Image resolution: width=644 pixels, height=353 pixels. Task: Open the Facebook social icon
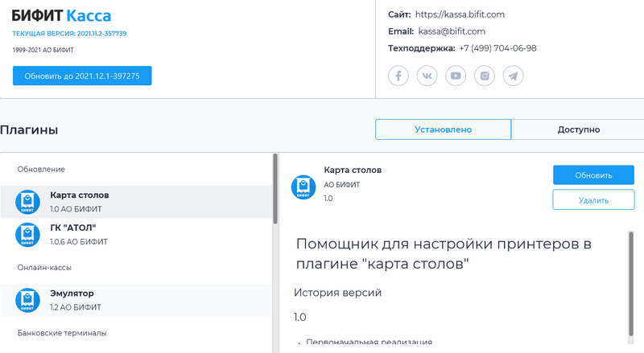pyautogui.click(x=398, y=76)
